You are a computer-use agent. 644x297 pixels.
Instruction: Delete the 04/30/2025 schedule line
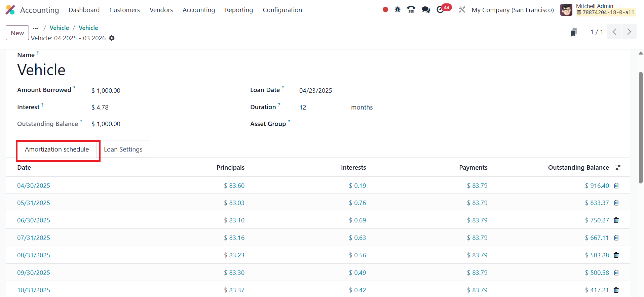coord(616,186)
